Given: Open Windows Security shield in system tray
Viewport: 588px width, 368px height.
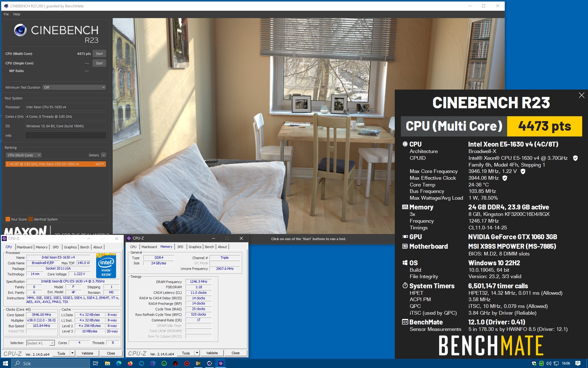Looking at the screenshot, I should click(x=534, y=363).
